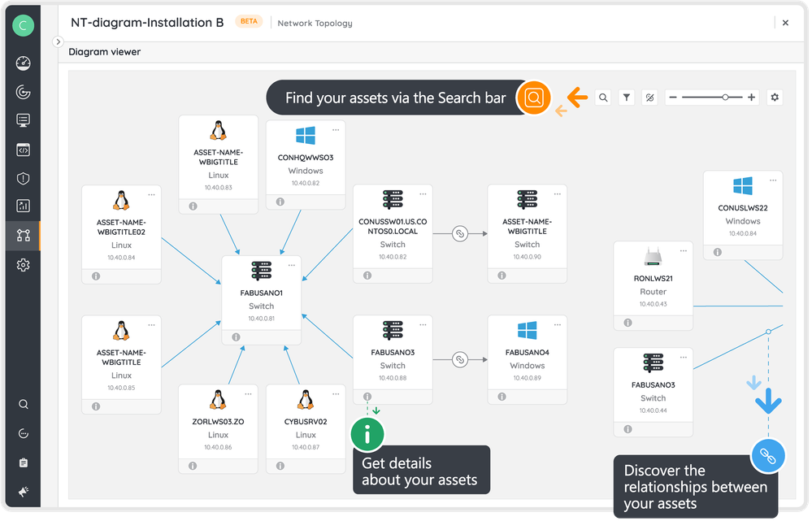Open options menu for CONHQWWSO3 Windows node
This screenshot has height=521, width=812.
pyautogui.click(x=335, y=130)
